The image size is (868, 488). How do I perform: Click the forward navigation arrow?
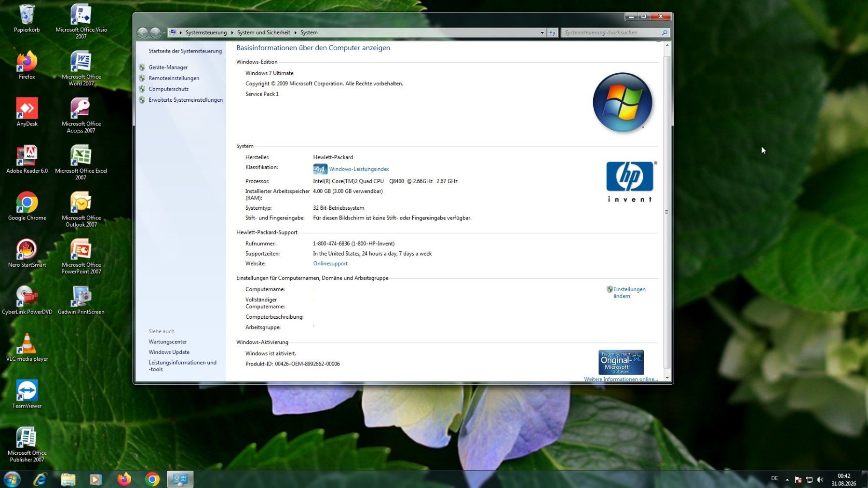(155, 32)
